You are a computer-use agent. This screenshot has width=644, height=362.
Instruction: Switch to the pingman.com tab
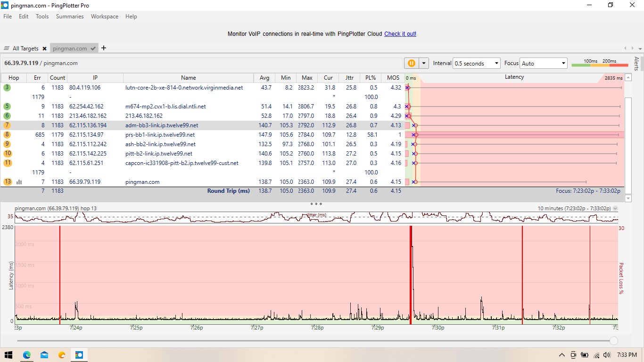point(70,49)
